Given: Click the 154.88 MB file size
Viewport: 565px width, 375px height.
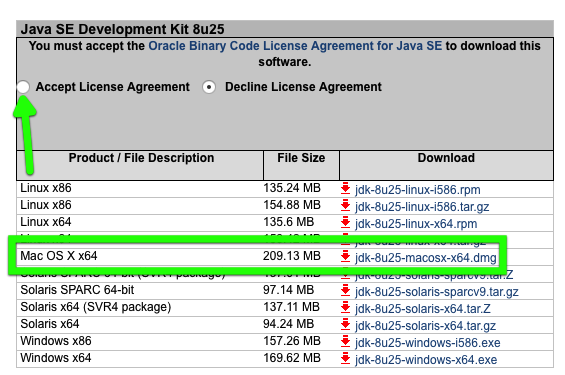Looking at the screenshot, I should [x=292, y=205].
